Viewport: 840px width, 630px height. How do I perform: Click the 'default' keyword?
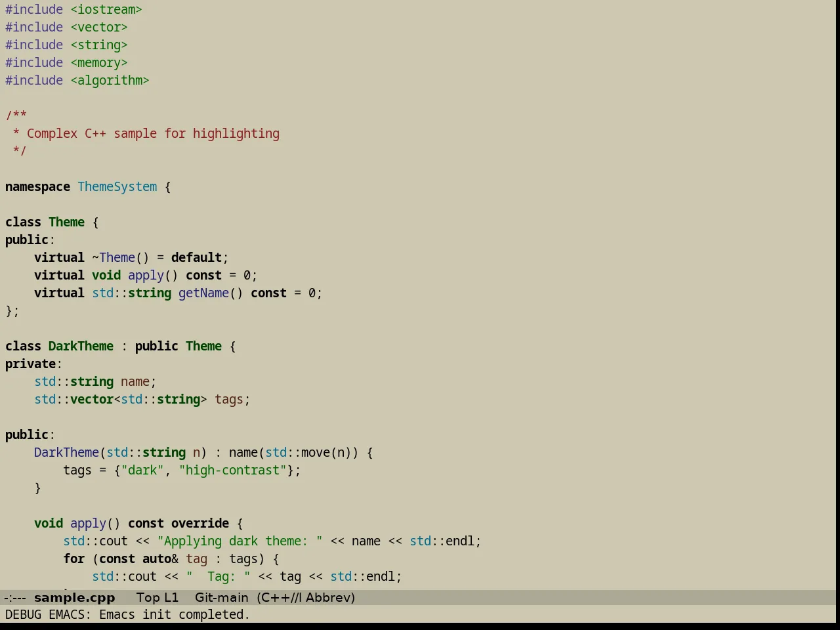[196, 258]
